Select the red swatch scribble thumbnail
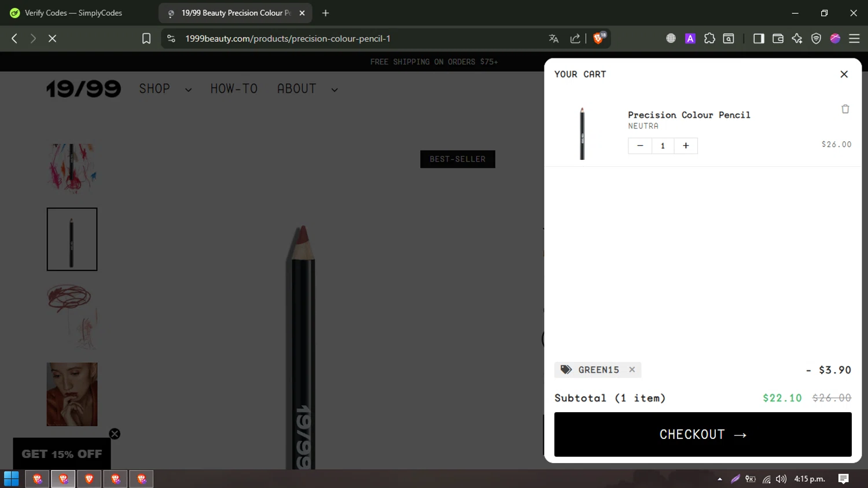 72,317
